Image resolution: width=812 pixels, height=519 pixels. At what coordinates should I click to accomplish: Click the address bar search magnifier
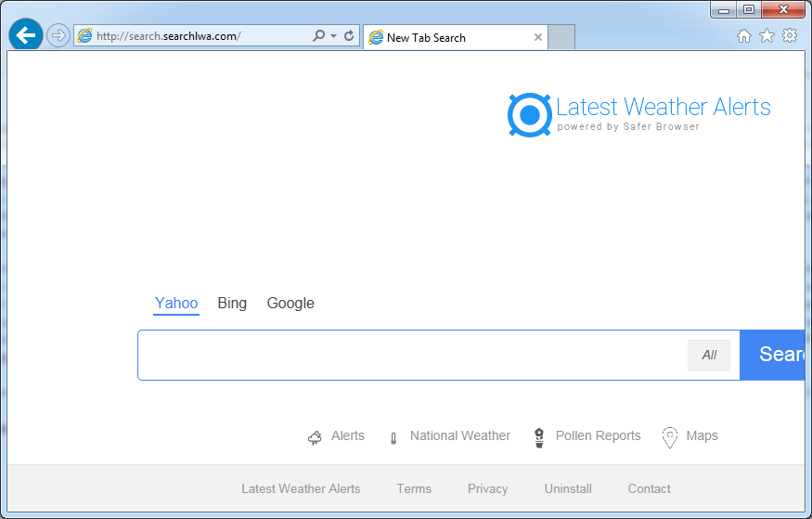[319, 35]
